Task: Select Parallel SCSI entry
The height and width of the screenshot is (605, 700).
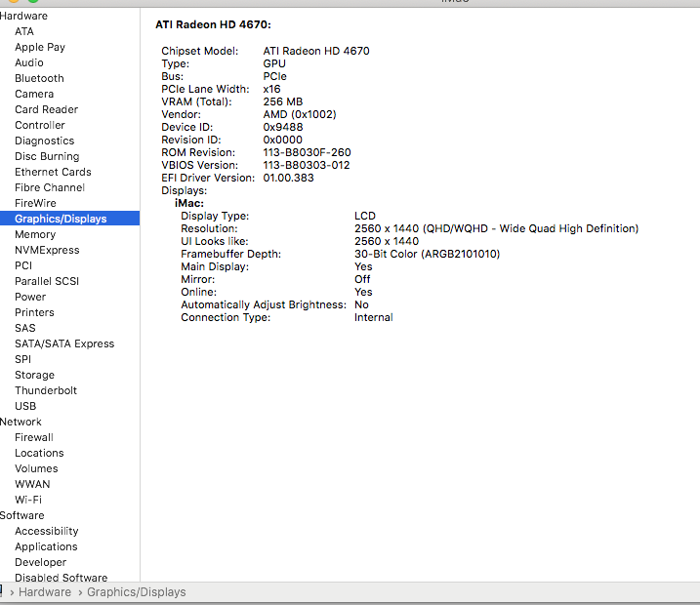Action: [47, 281]
